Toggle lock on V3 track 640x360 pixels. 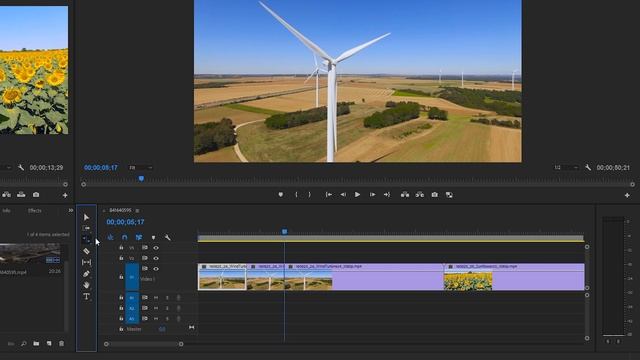coord(121,248)
